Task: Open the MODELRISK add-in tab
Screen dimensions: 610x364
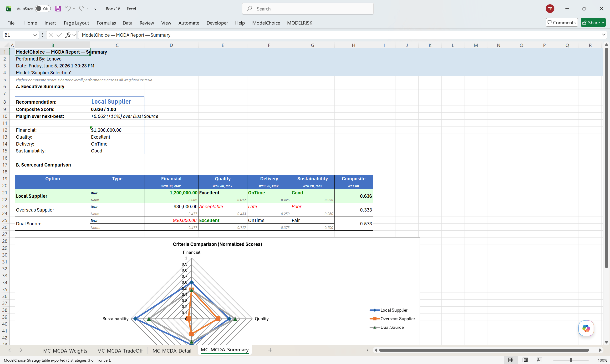Action: point(300,23)
